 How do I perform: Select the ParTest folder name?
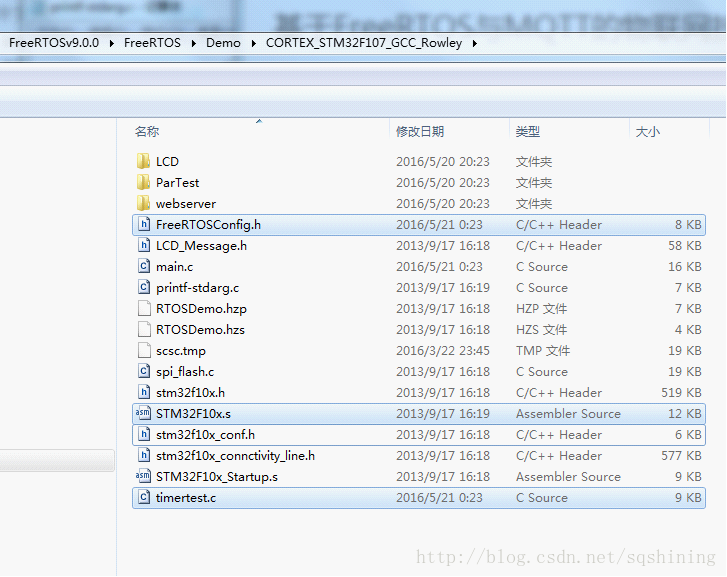[x=178, y=182]
